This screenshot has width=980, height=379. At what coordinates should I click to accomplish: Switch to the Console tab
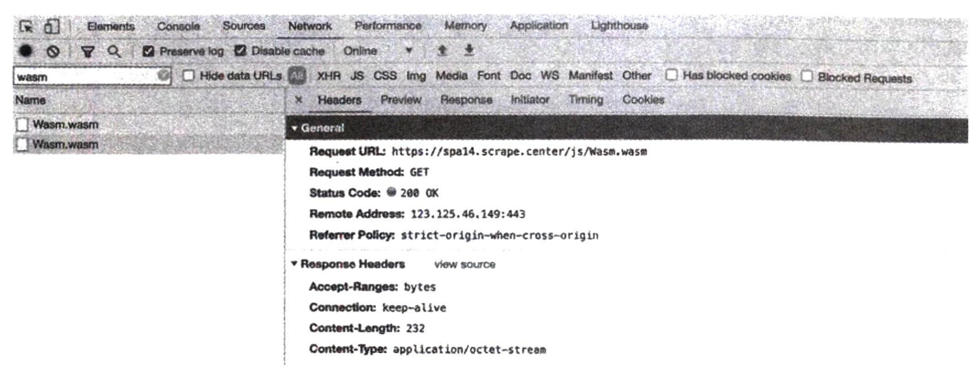[x=179, y=26]
